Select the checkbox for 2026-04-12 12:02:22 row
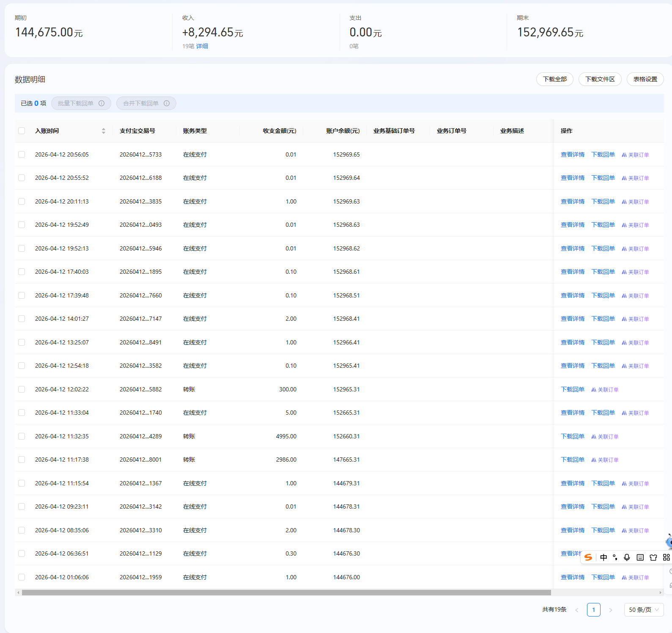 (x=22, y=389)
